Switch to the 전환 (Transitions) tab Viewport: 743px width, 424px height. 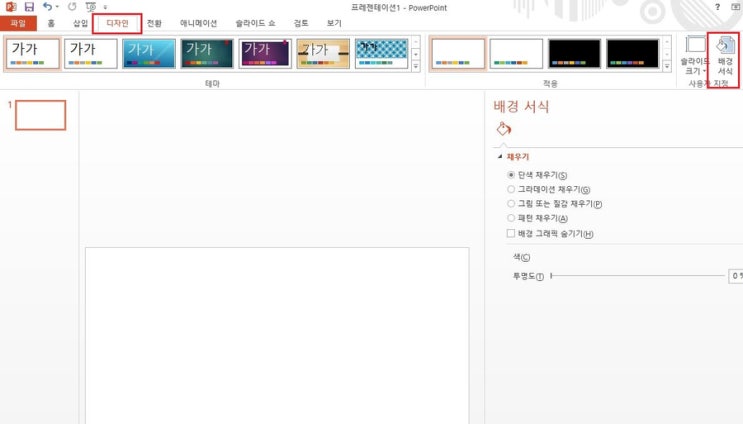[154, 23]
